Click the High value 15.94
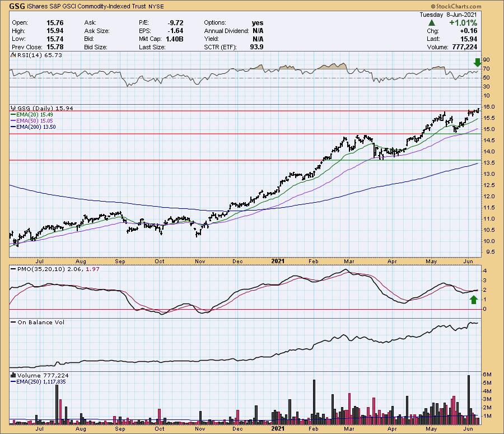504x434 pixels. (55, 31)
